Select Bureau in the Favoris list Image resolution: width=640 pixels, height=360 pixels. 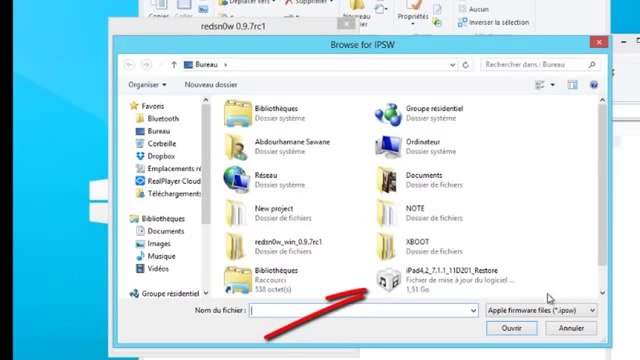pos(158,131)
